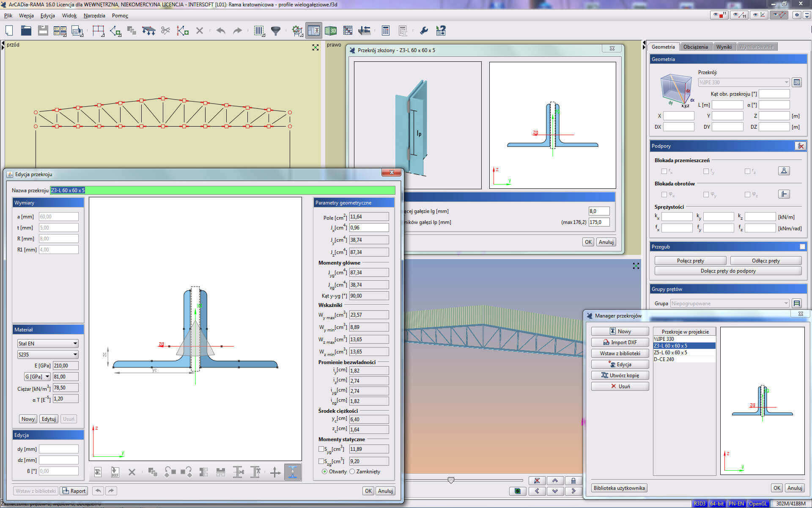812x508 pixels.
Task: Click the scissors/cut tool icon in toolbar
Action: click(x=166, y=30)
